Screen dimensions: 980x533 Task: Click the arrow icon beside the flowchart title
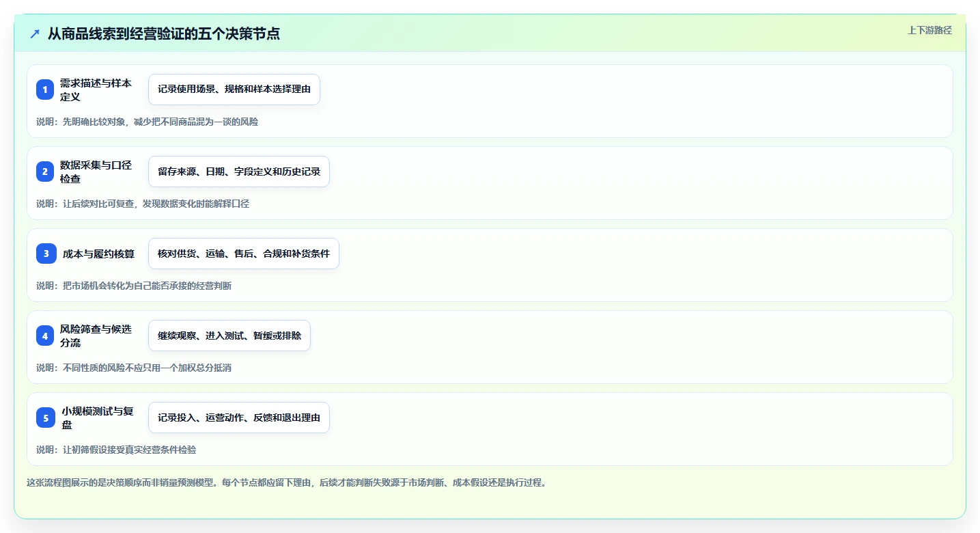35,33
